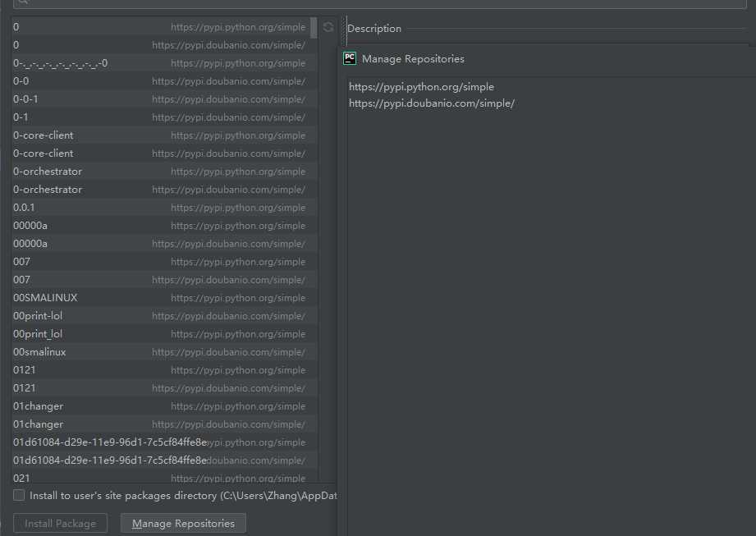756x536 pixels.
Task: Click the PyCharm icon in Manage Repositories title
Action: click(x=350, y=58)
